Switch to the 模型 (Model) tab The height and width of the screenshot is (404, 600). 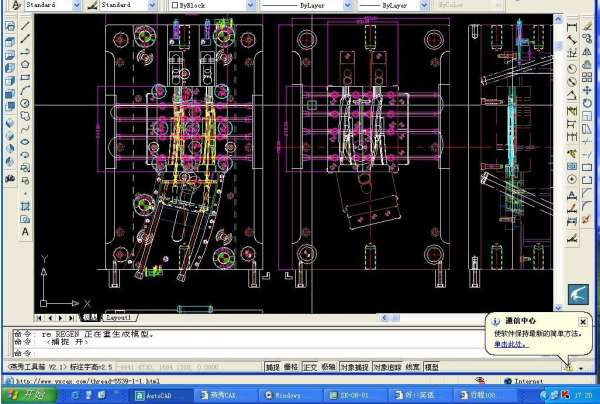[89, 317]
